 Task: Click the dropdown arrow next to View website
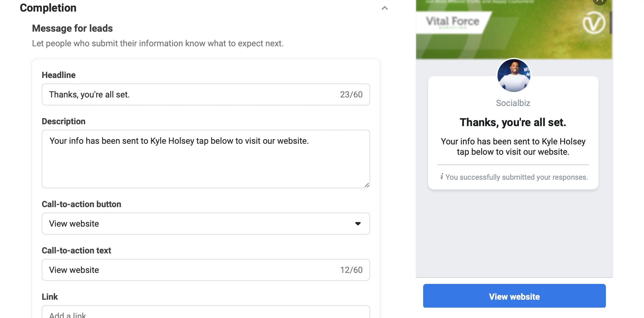coord(358,224)
